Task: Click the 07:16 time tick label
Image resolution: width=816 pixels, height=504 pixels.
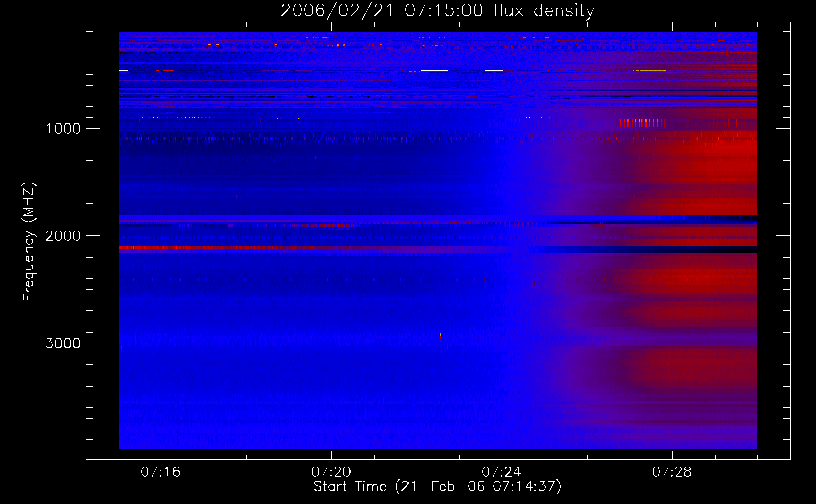Action: tap(161, 472)
